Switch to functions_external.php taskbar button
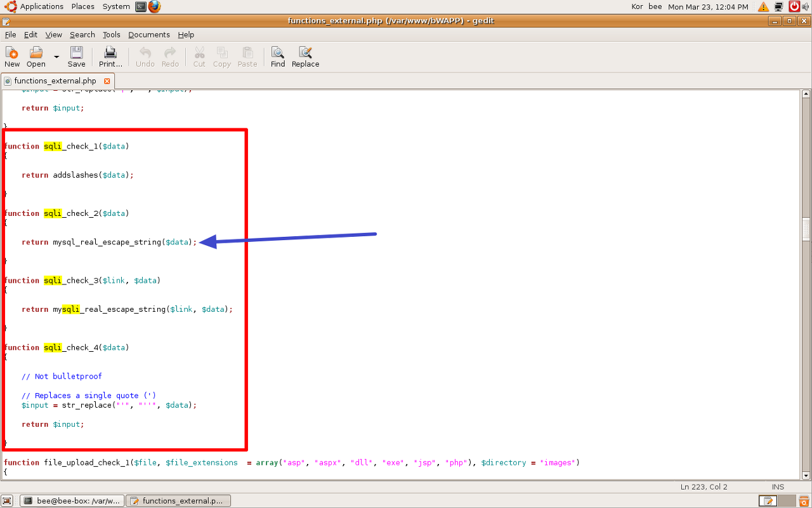 click(178, 501)
